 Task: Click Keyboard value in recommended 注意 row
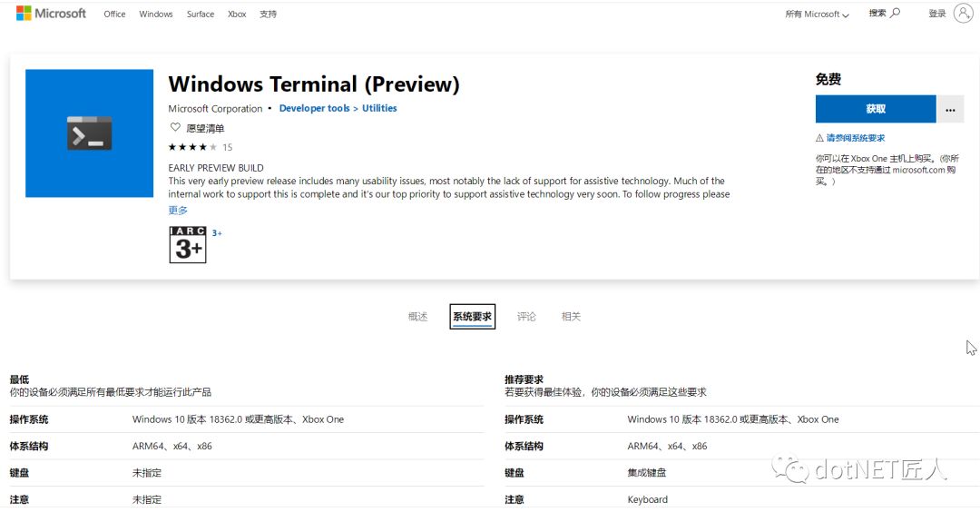(648, 499)
